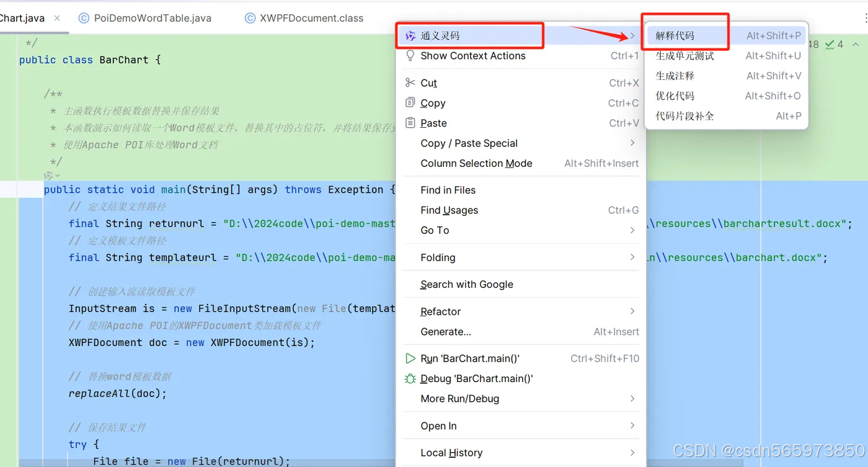
Task: Select 代码片段补全 in the submenu
Action: [x=727, y=116]
